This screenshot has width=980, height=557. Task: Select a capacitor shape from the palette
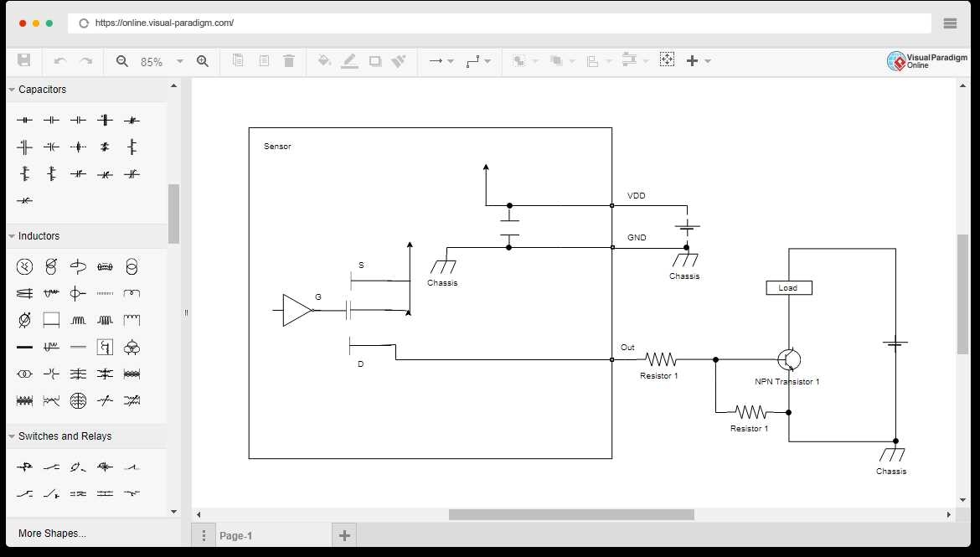tap(24, 120)
